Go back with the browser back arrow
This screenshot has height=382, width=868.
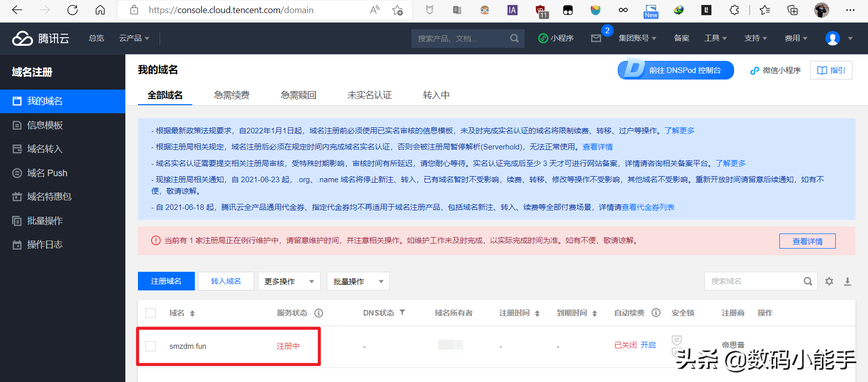17,10
